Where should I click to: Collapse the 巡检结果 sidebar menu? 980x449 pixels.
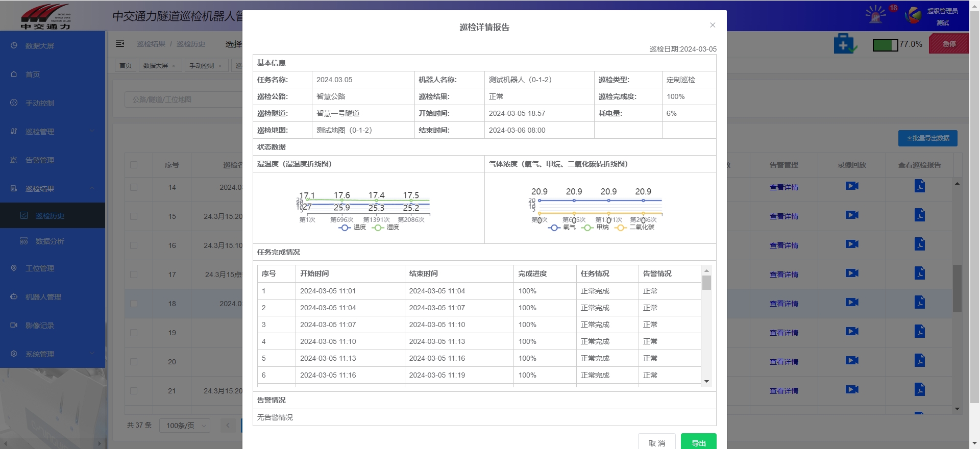pos(53,188)
